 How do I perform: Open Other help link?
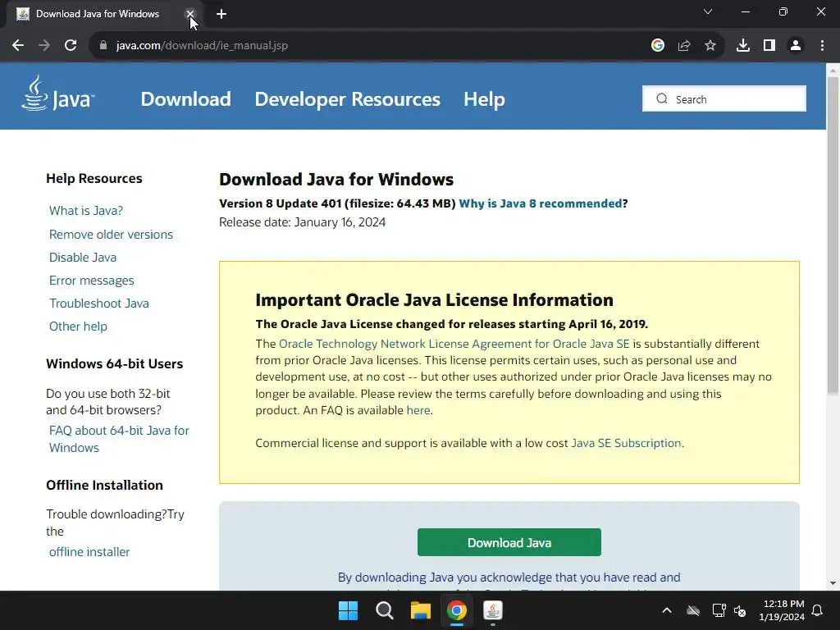[x=78, y=326]
